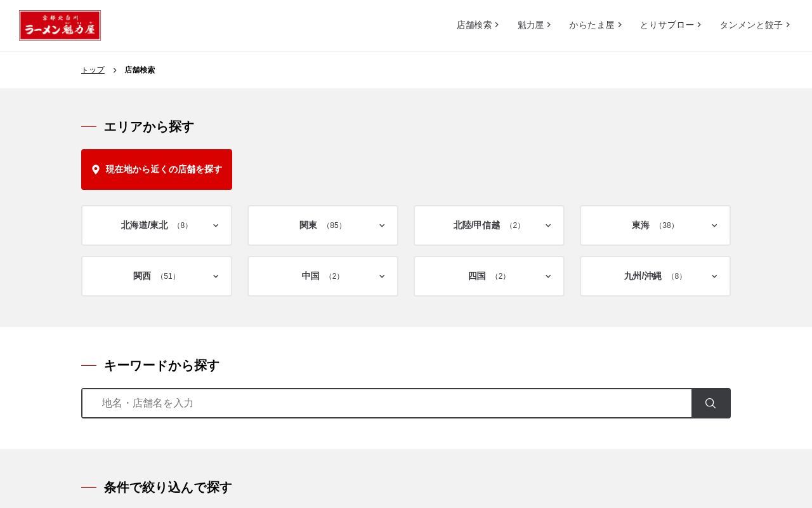
Task: Click the location pin icon on red button
Action: (x=96, y=170)
